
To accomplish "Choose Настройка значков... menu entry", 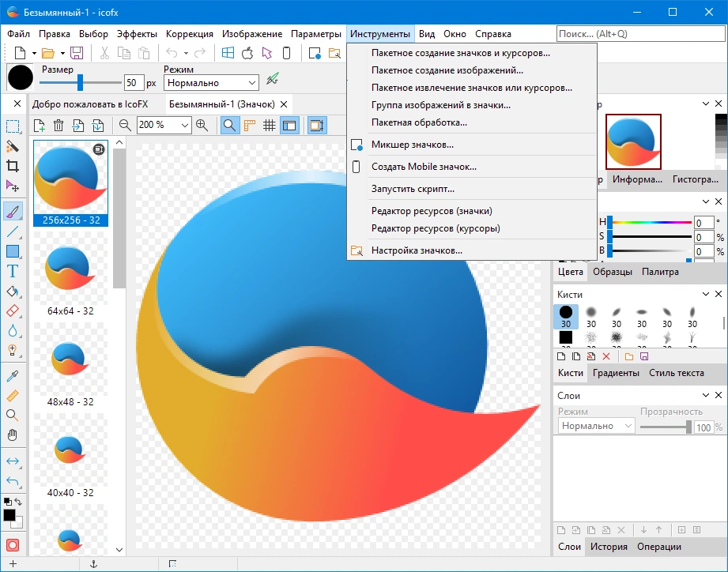I will pyautogui.click(x=471, y=250).
